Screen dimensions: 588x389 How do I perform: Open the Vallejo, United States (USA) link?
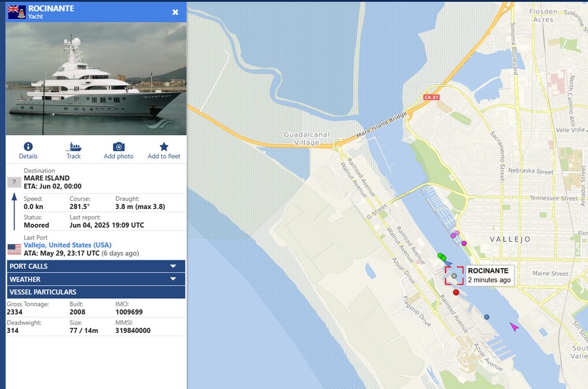tap(67, 245)
